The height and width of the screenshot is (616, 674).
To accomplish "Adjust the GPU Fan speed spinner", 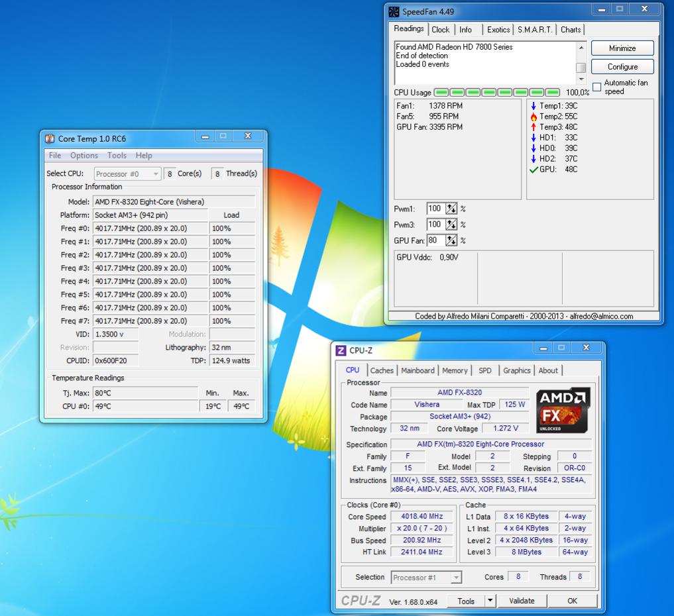I will pyautogui.click(x=451, y=240).
